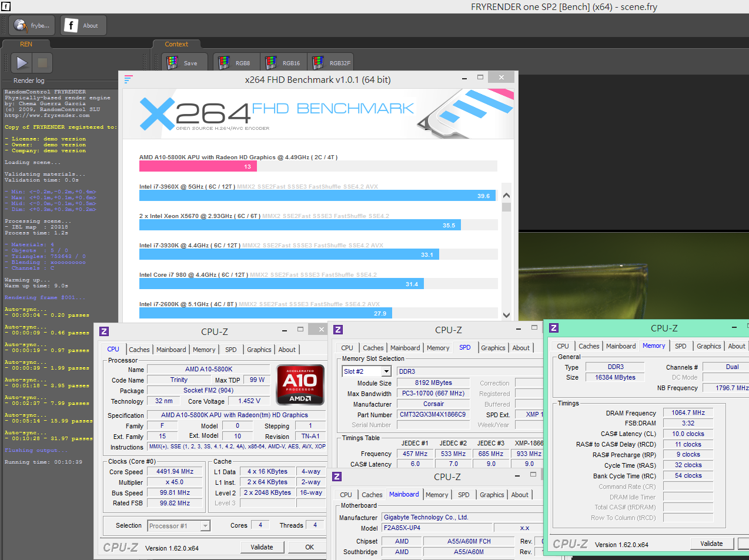Minimize the Memory CPU-Z window

click(734, 327)
